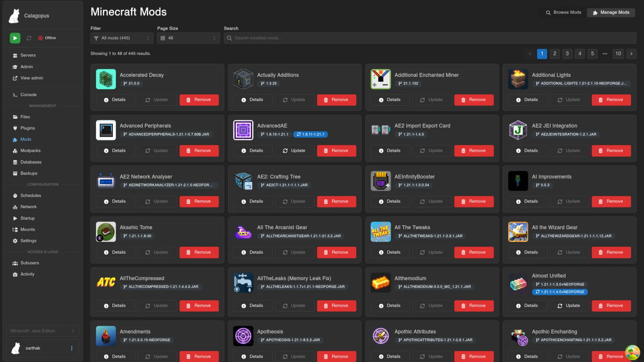Click the next page arrow
The image size is (644, 362).
[x=631, y=54]
